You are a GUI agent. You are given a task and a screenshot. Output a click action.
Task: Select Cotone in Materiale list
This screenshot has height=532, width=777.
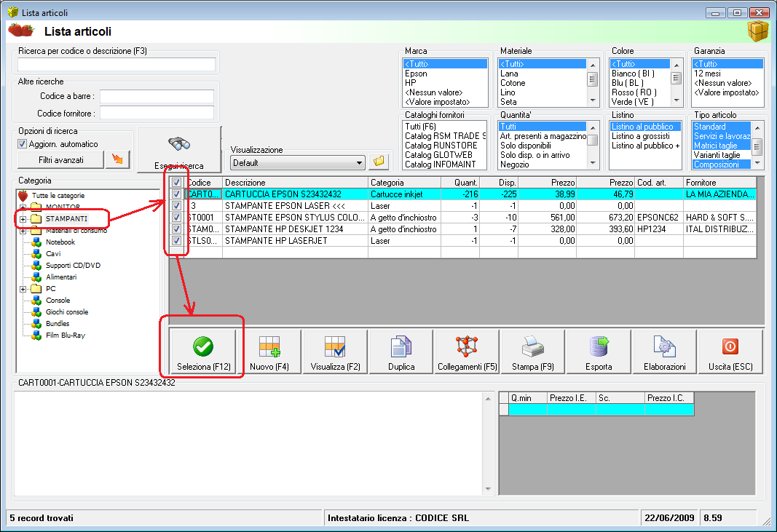coord(513,83)
